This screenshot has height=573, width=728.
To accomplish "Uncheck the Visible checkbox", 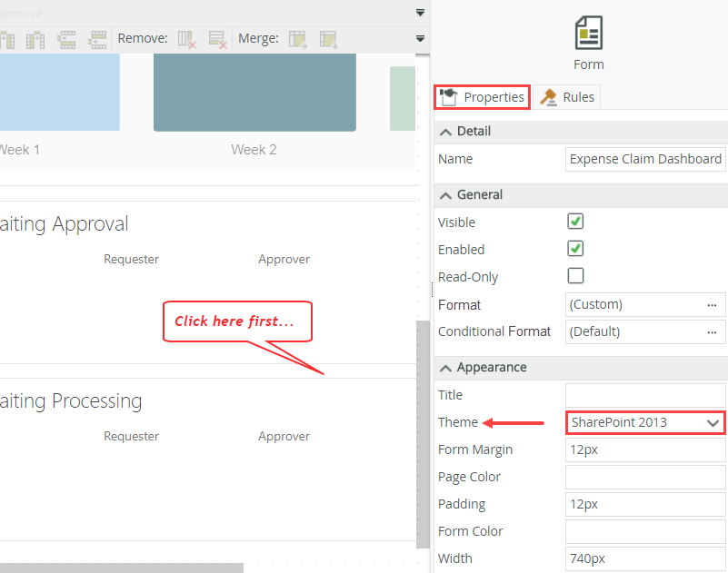I will click(575, 222).
